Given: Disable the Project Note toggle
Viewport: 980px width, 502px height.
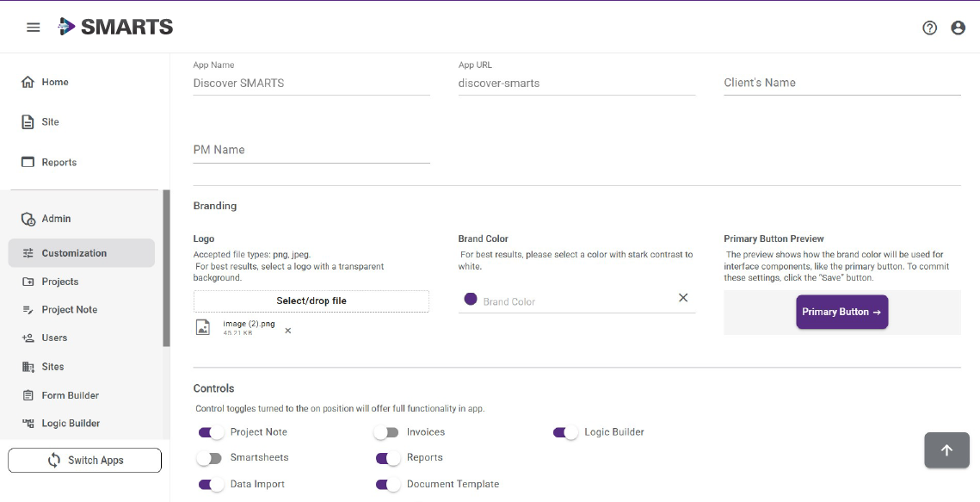Looking at the screenshot, I should pyautogui.click(x=211, y=432).
